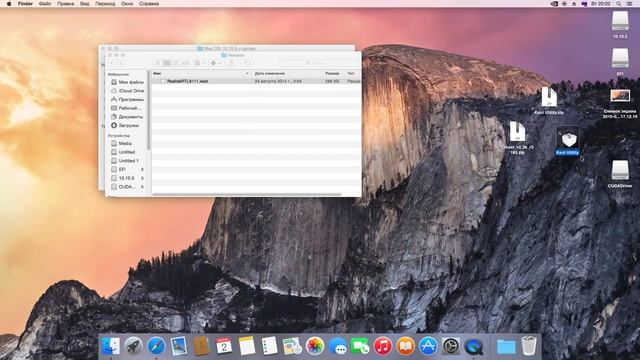Open the Вид menu
This screenshot has width=640, height=360.
coord(84,4)
